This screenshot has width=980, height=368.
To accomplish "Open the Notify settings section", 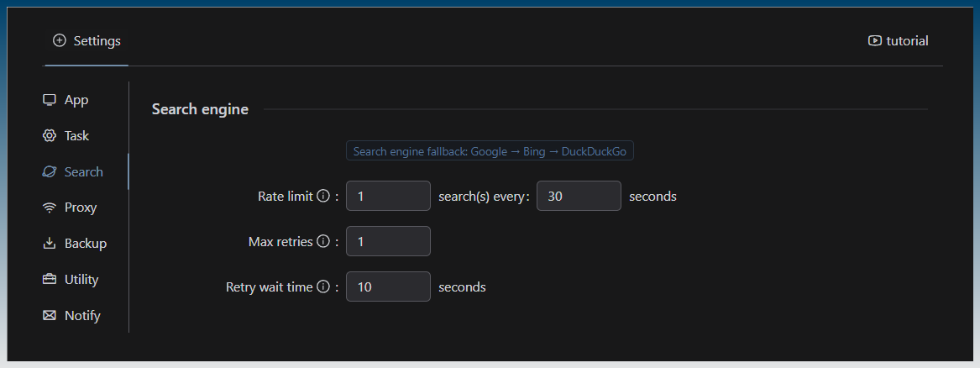I will [82, 316].
